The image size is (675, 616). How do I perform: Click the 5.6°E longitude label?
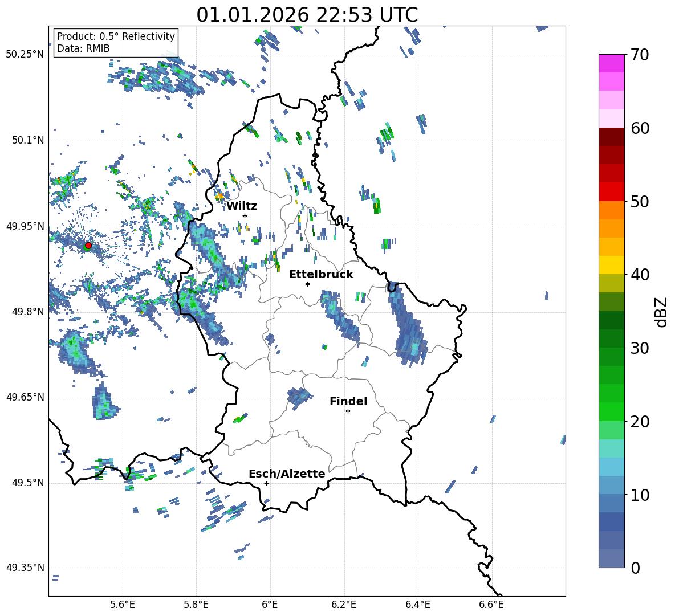(x=123, y=605)
